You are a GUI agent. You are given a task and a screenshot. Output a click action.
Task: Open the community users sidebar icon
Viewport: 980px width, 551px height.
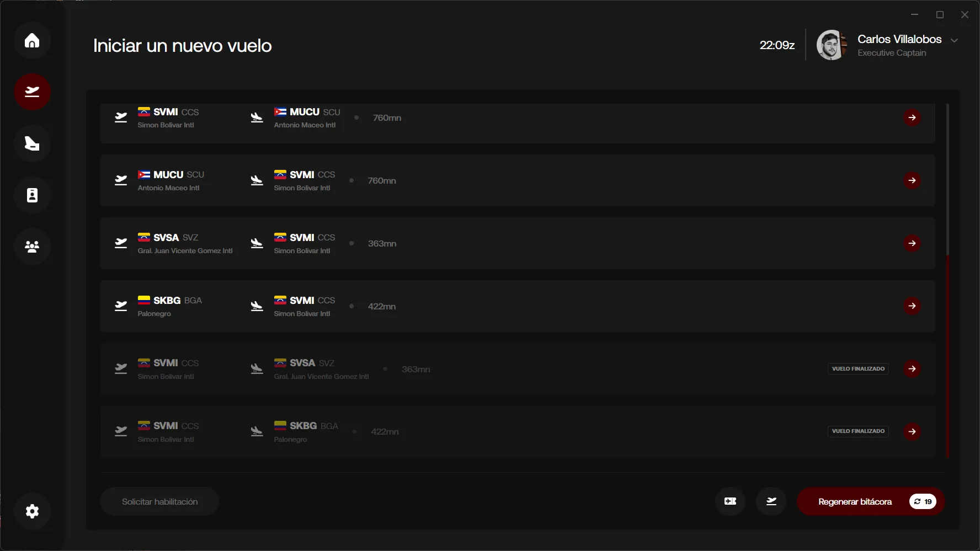32,247
